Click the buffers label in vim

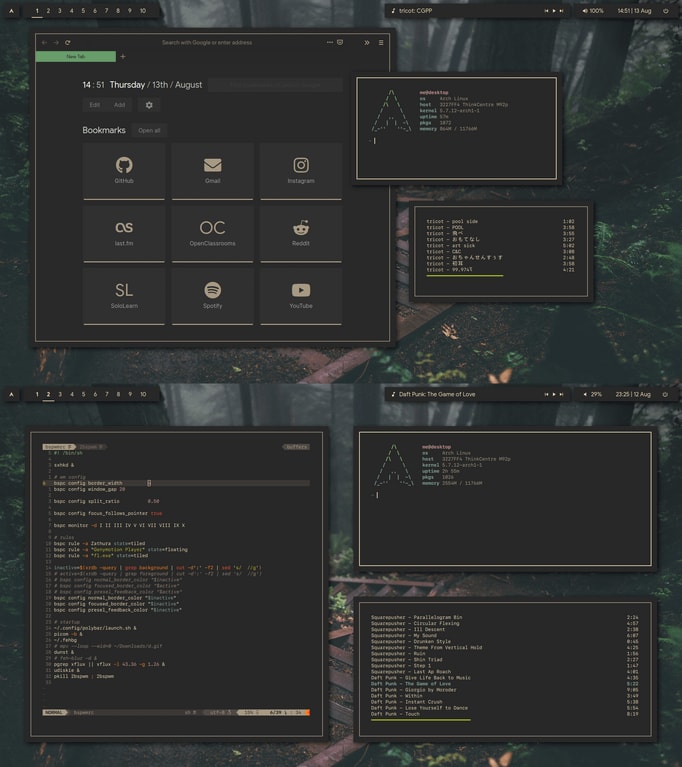pyautogui.click(x=296, y=447)
